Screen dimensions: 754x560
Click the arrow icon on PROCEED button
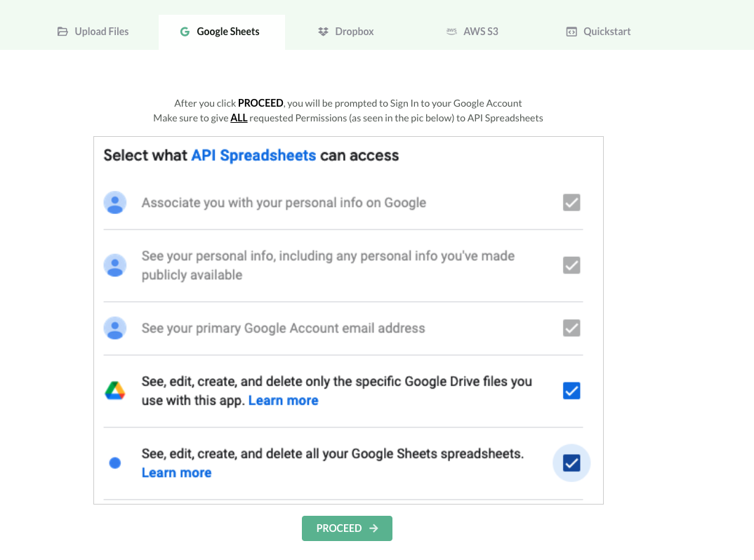tap(373, 528)
